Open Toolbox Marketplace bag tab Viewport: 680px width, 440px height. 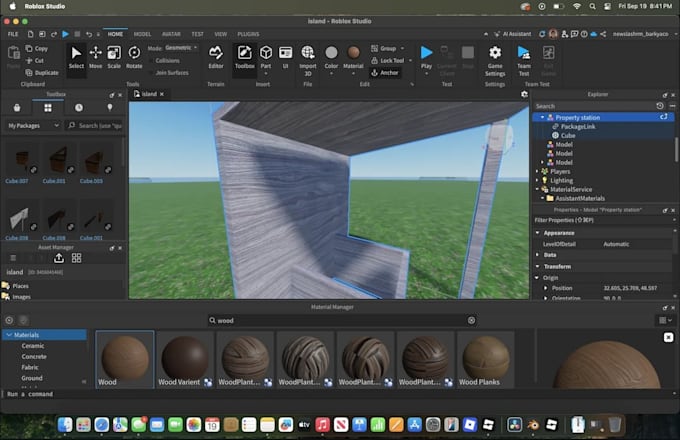[x=17, y=108]
